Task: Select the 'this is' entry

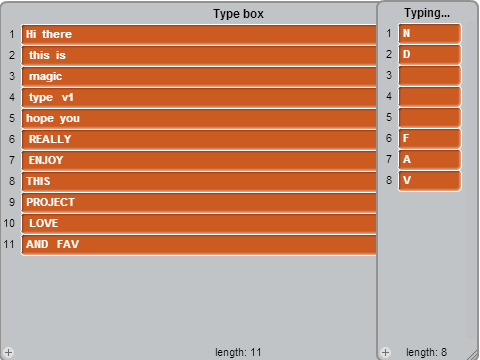Action: click(x=199, y=55)
